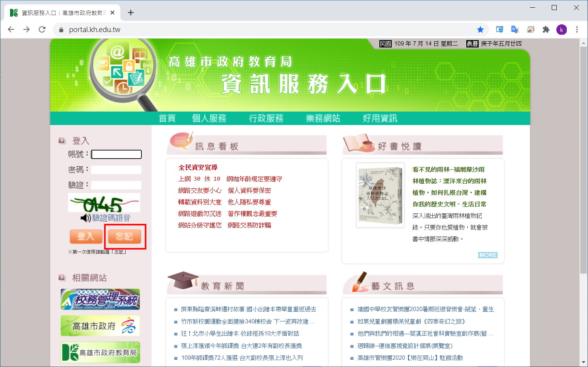
Task: Open the book recommendation via MORE link
Action: click(x=488, y=255)
